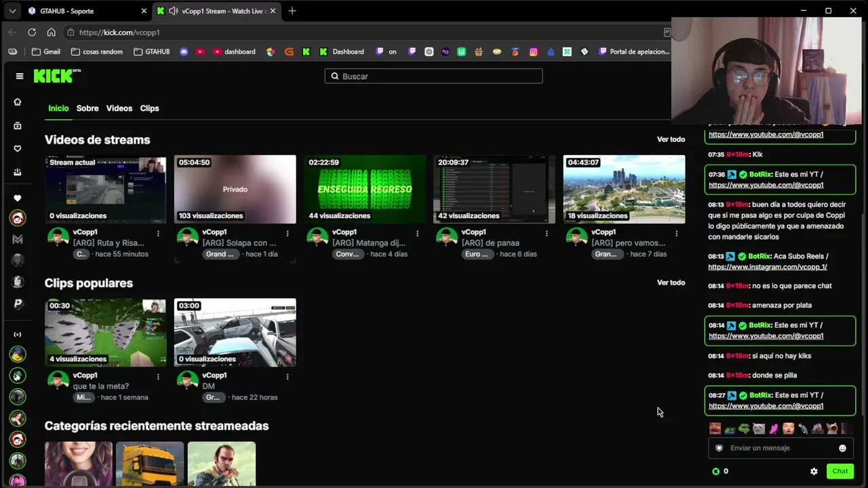Open YouTube link in the 08:27 BotRix message

[x=766, y=406]
